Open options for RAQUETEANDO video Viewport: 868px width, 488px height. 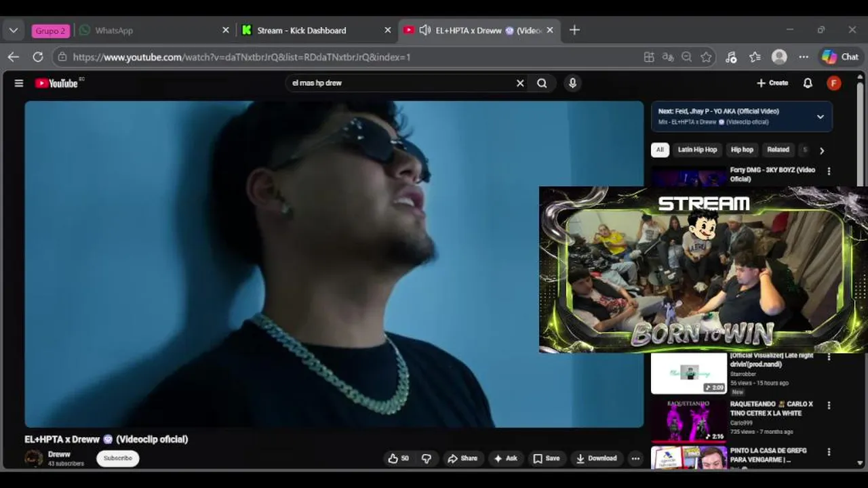(829, 405)
